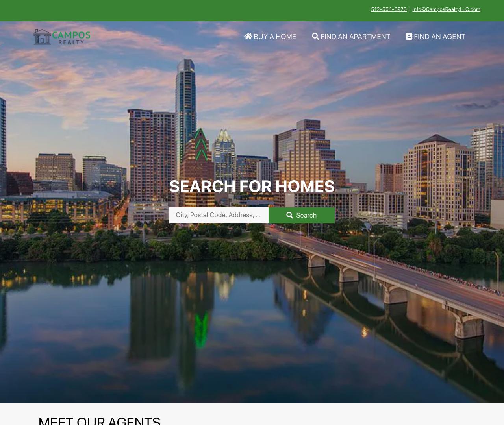Focus the City, Postal Code, Address field
The image size is (504, 425).
click(219, 215)
